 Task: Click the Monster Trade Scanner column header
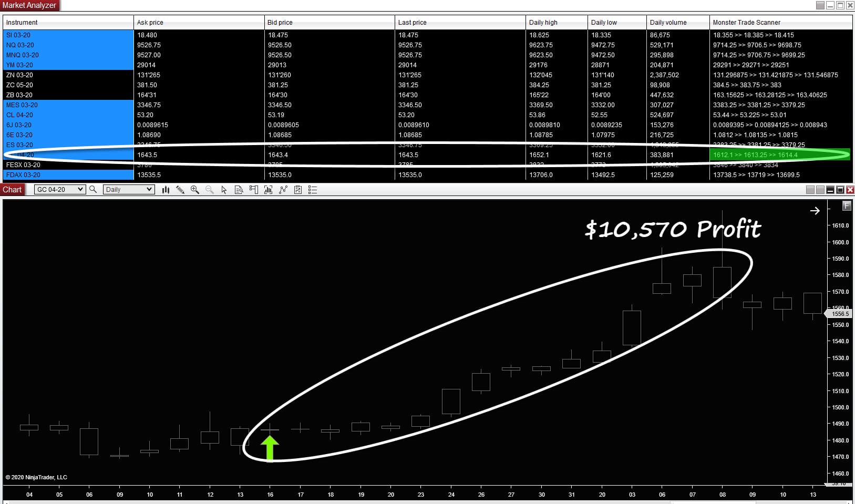click(781, 22)
